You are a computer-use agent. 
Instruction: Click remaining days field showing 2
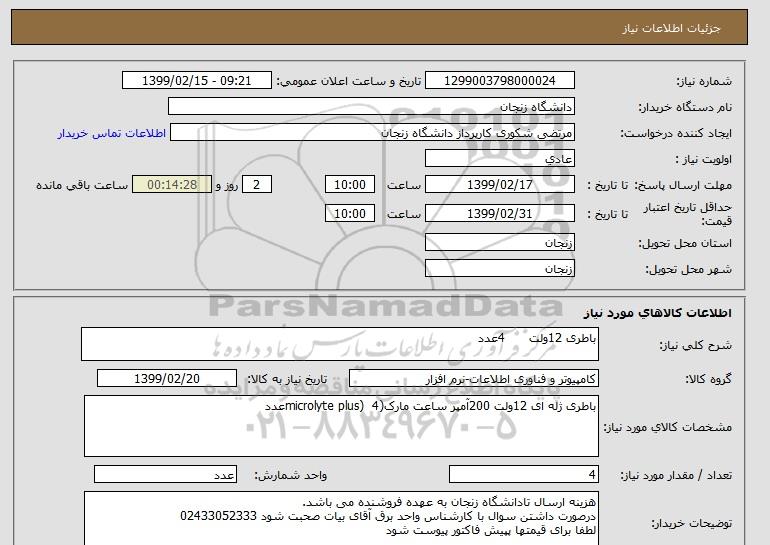coord(256,185)
